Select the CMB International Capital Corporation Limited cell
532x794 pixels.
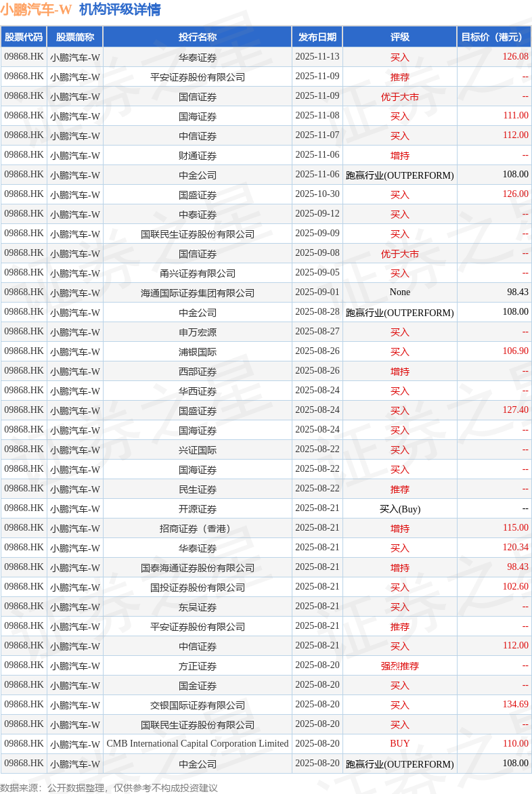point(198,744)
